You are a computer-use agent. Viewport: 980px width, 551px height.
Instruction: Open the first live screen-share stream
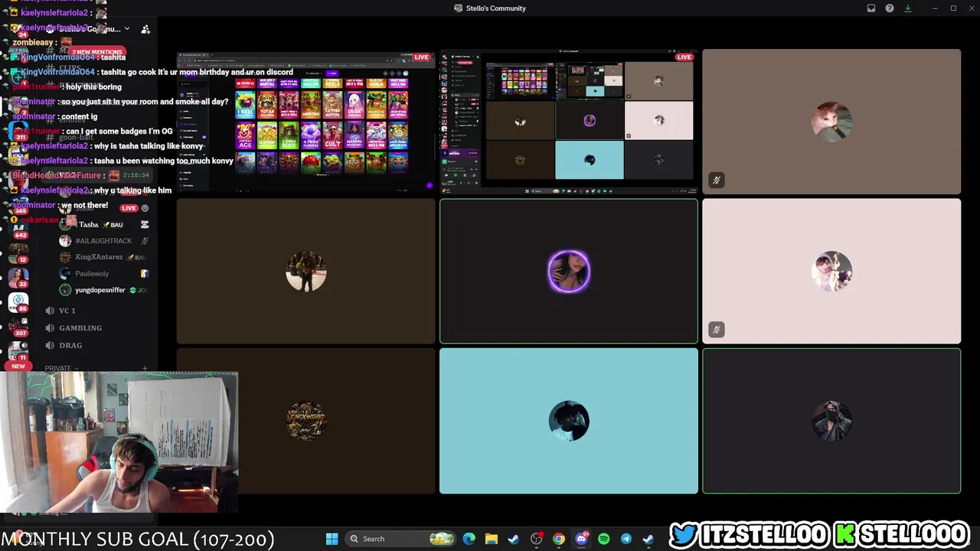click(x=305, y=120)
